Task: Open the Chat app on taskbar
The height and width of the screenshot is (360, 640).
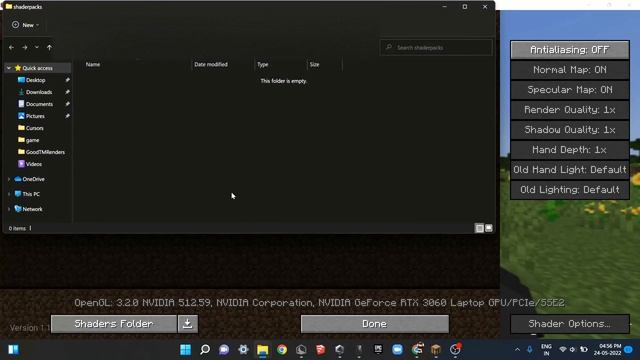Action: [x=224, y=350]
